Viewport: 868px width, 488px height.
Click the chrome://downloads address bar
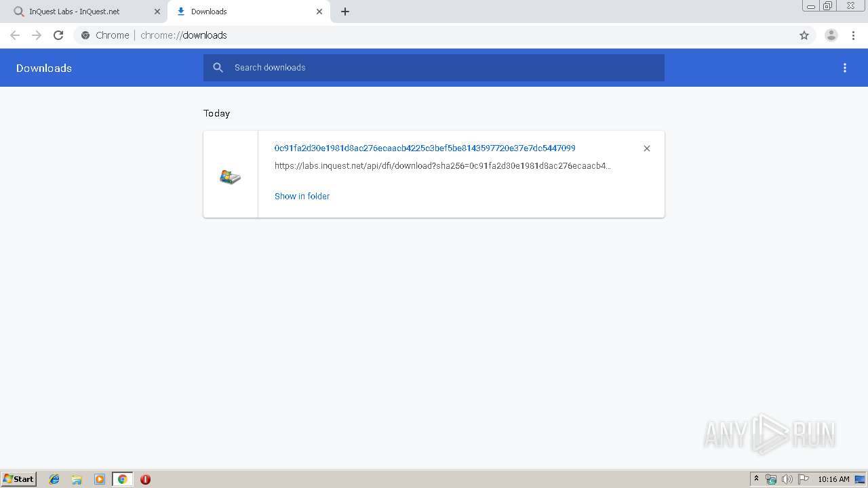[x=434, y=35]
